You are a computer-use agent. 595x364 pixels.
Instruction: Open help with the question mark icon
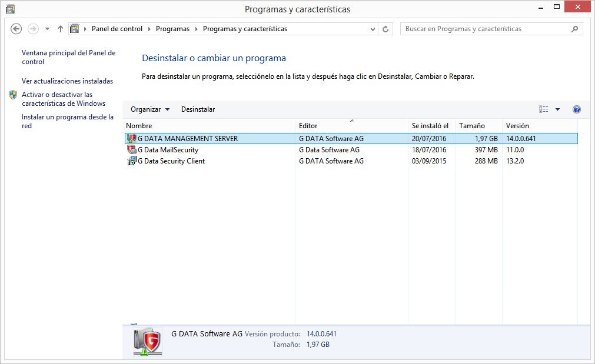(576, 109)
